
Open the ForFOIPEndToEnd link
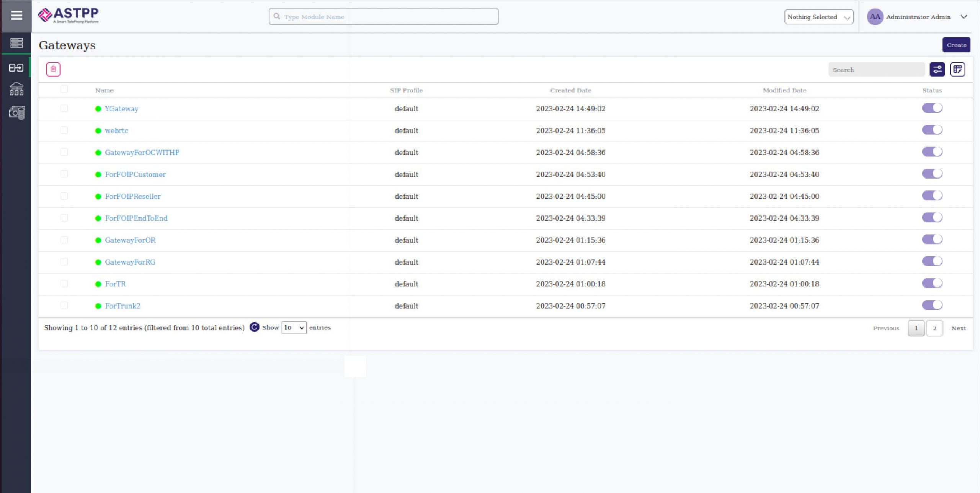[x=136, y=218]
